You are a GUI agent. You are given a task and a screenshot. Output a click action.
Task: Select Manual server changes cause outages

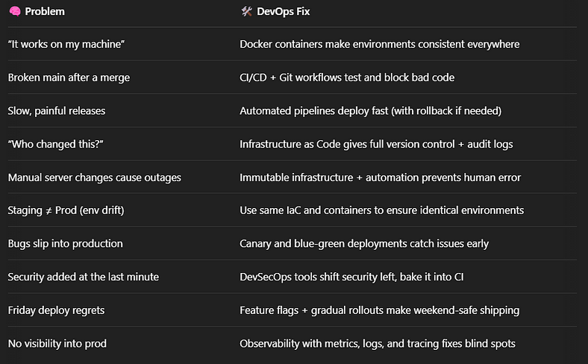95,178
